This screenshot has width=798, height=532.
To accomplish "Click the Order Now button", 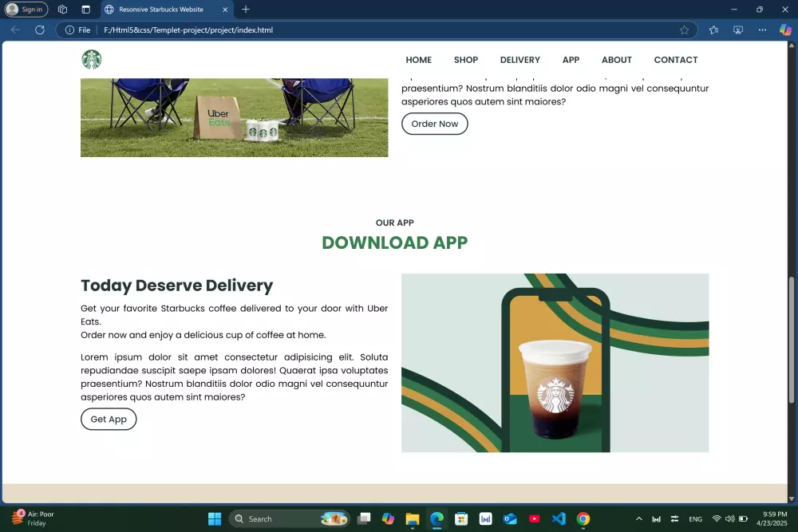I will point(435,124).
